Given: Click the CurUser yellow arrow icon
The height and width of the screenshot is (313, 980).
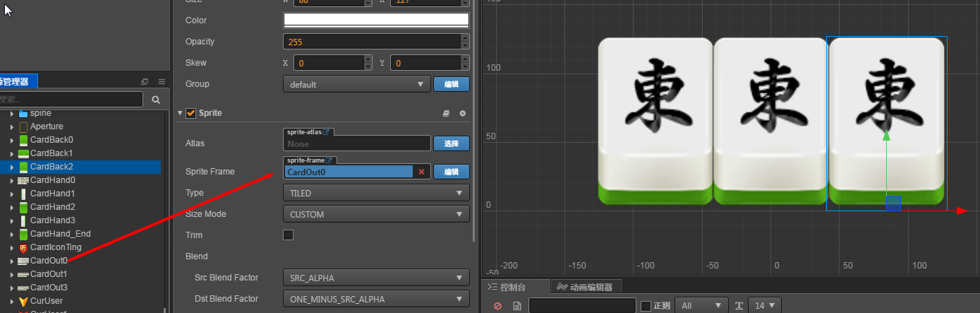Looking at the screenshot, I should (23, 301).
